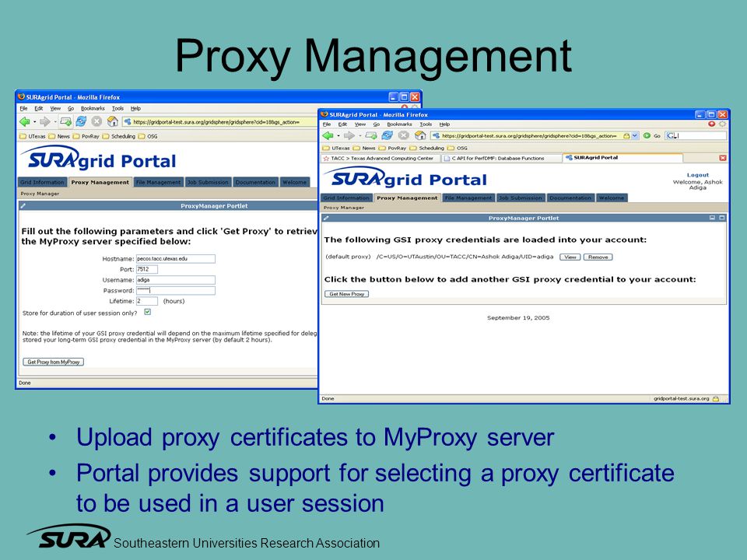Click Google search box in front window toolbar

point(696,135)
